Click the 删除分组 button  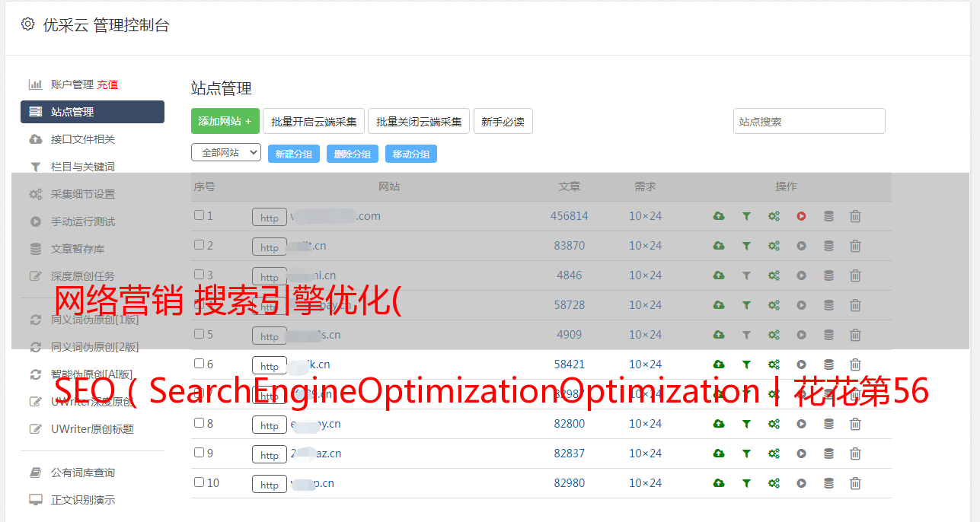click(x=353, y=154)
